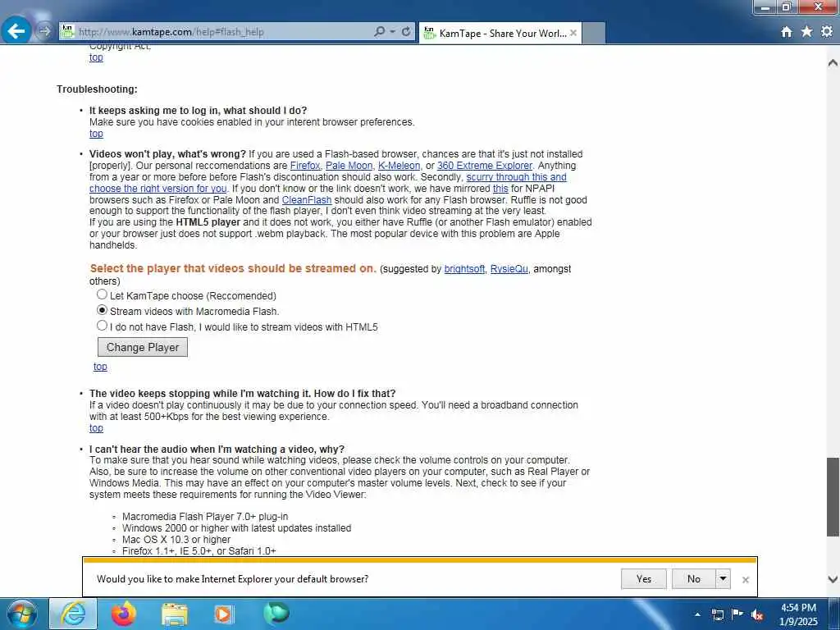Select Let KamTape choose option
Screen dimensions: 840x630
[102, 294]
